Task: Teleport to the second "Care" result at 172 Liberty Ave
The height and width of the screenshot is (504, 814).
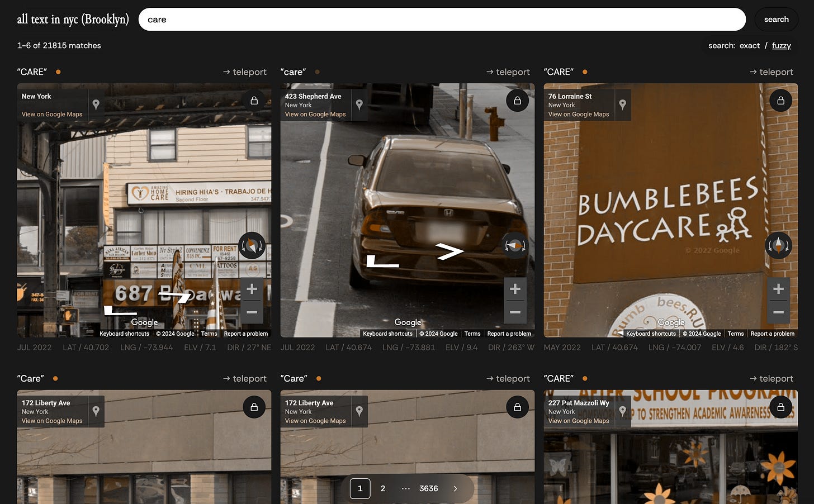Action: 508,379
